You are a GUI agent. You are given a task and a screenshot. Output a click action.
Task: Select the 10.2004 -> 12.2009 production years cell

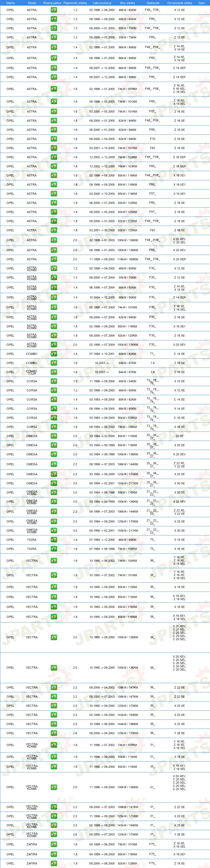(102, 297)
